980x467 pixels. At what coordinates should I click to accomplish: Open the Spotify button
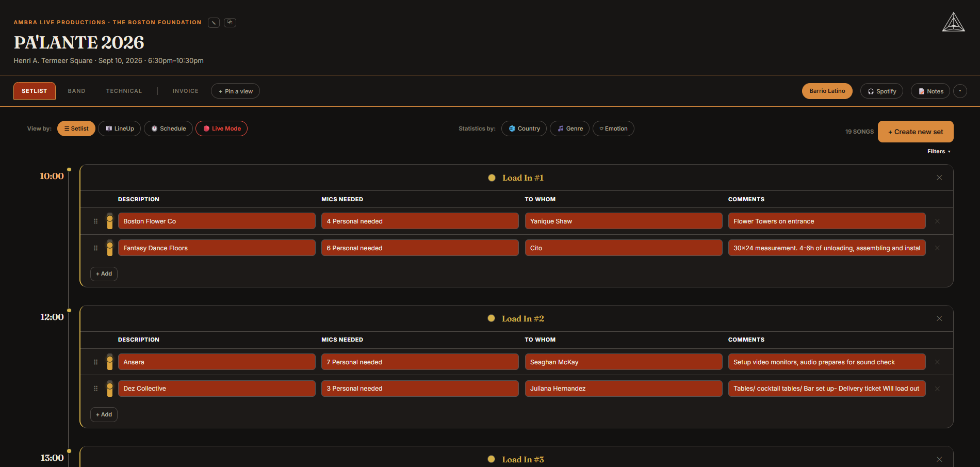pyautogui.click(x=881, y=91)
